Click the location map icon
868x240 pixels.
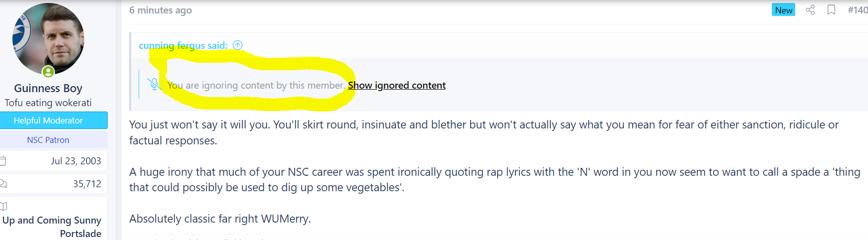point(3,206)
